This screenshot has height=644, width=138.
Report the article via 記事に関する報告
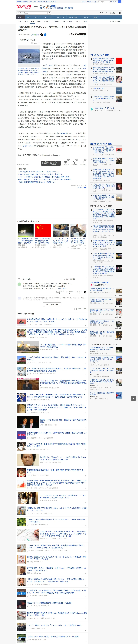24,165
